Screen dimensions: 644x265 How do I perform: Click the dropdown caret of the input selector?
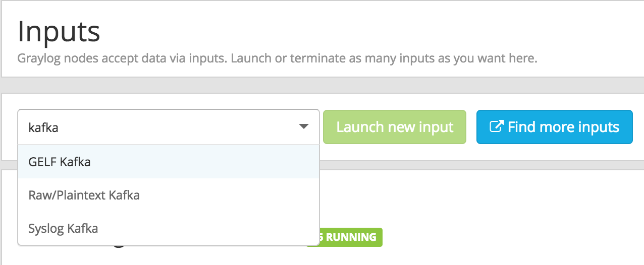coord(303,127)
